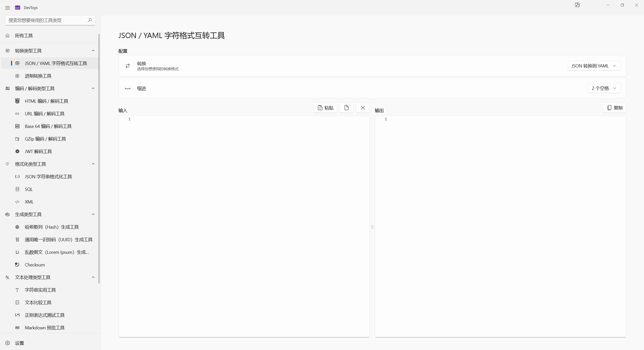Click the search magnifier icon
Screen dimensions: 644x350
[x=90, y=20]
